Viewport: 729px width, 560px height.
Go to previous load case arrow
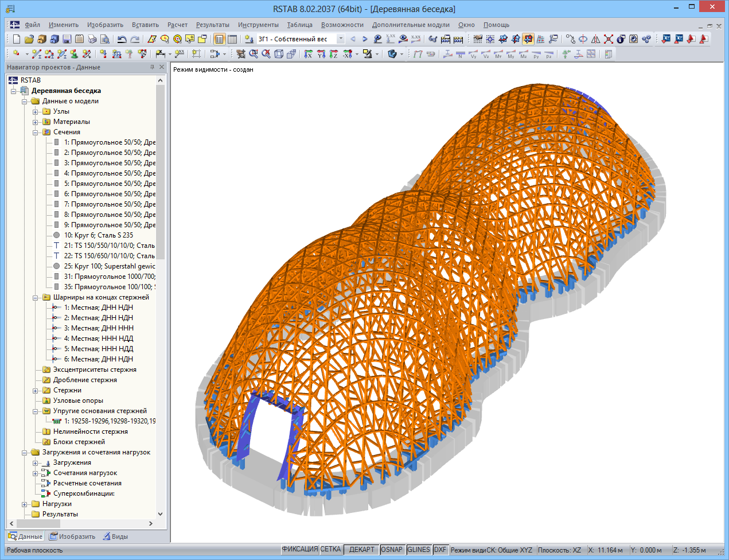coord(352,39)
